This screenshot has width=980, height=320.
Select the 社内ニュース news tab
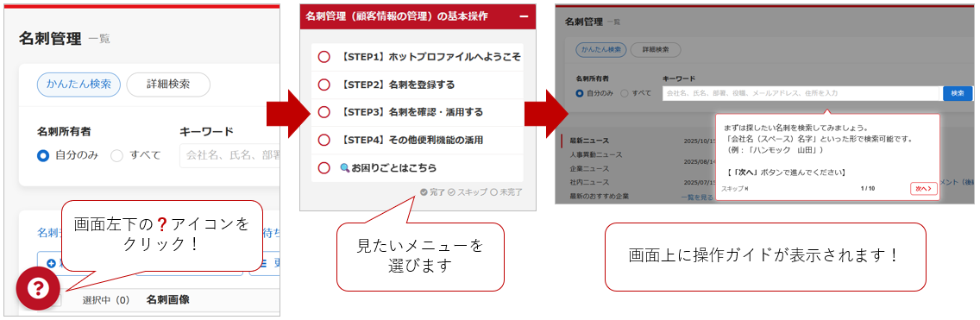pos(588,183)
